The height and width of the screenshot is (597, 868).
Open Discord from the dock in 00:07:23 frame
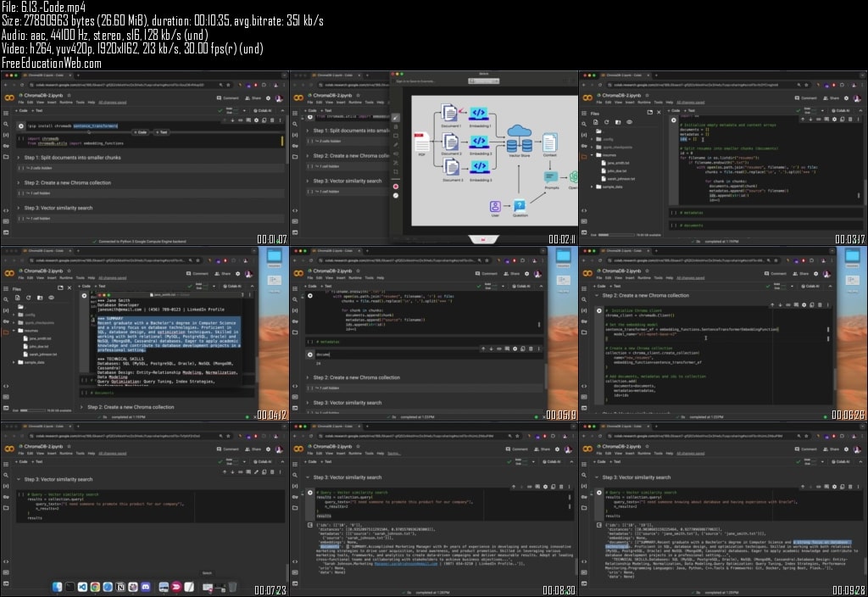pyautogui.click(x=145, y=587)
